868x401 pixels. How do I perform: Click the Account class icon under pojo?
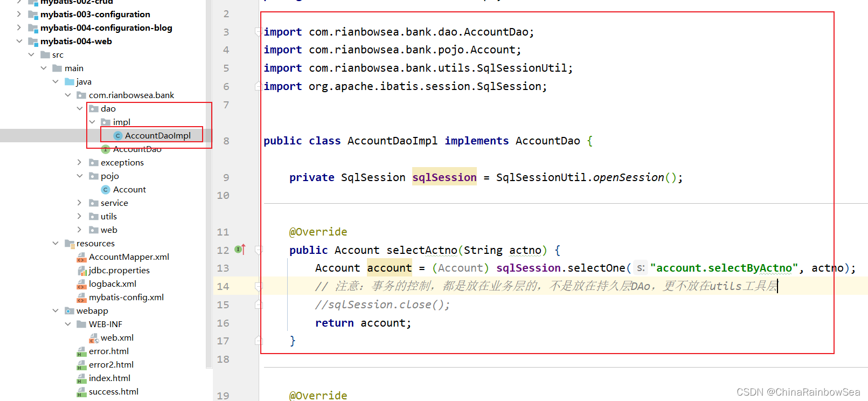(x=106, y=190)
